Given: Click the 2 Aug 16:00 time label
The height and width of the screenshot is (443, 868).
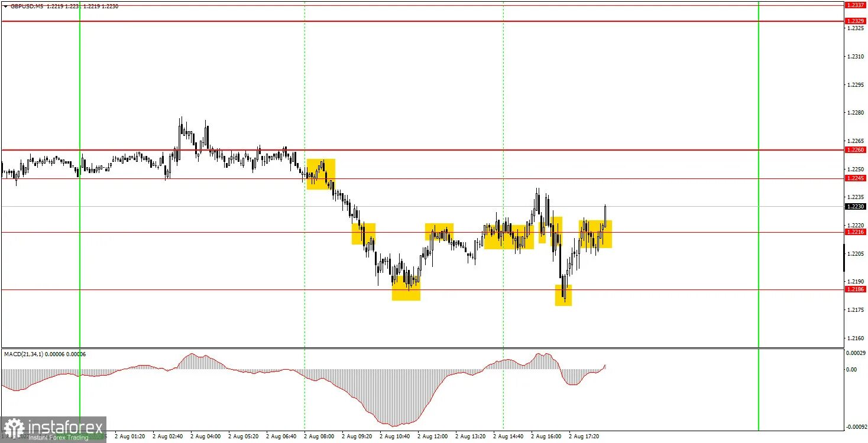Looking at the screenshot, I should pyautogui.click(x=546, y=437).
